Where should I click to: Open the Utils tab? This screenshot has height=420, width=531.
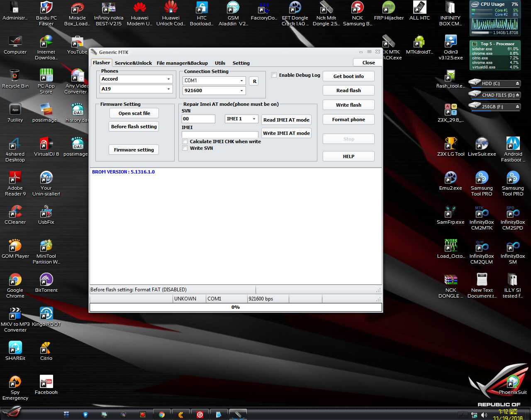[220, 63]
